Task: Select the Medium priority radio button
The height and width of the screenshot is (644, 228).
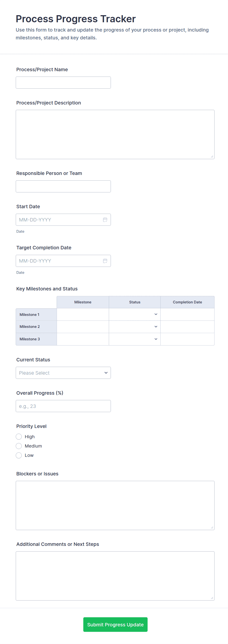Action: [19, 446]
